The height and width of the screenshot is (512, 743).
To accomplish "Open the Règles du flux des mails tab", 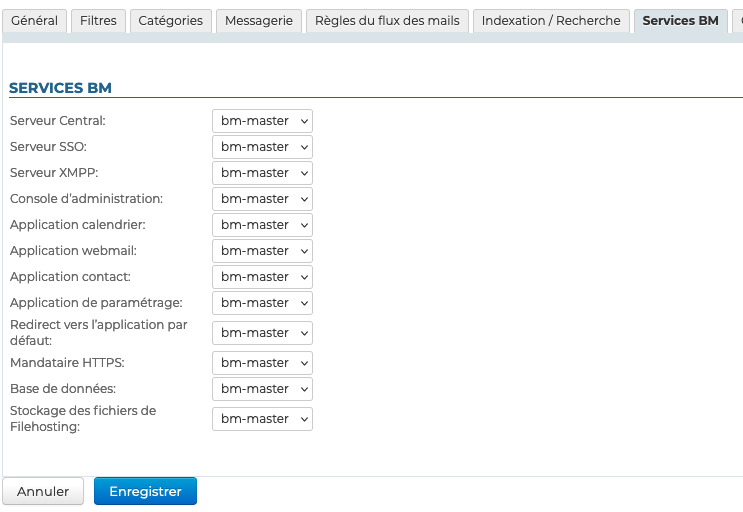I will coord(386,21).
